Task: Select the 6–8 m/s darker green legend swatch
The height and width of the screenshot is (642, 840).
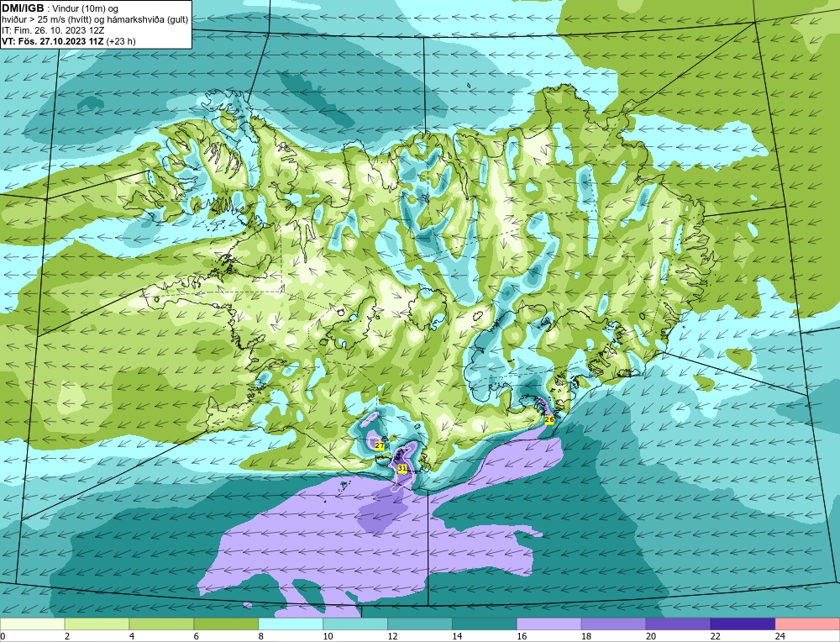Action: point(226,624)
